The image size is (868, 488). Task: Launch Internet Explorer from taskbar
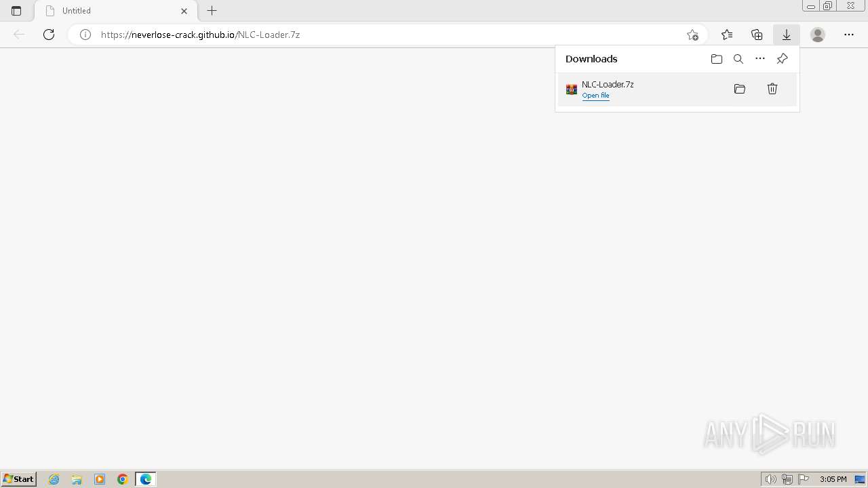[54, 479]
